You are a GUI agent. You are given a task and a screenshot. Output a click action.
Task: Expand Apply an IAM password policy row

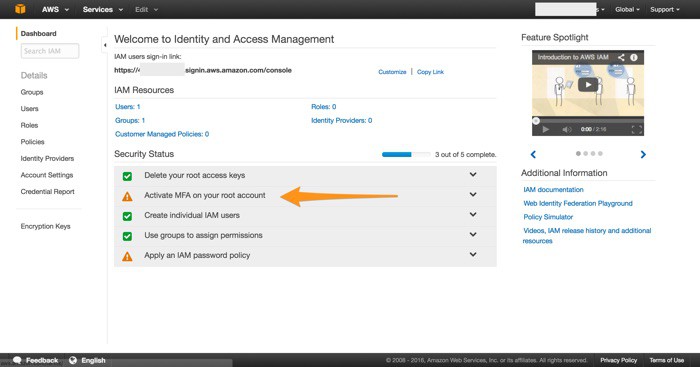[x=473, y=254]
